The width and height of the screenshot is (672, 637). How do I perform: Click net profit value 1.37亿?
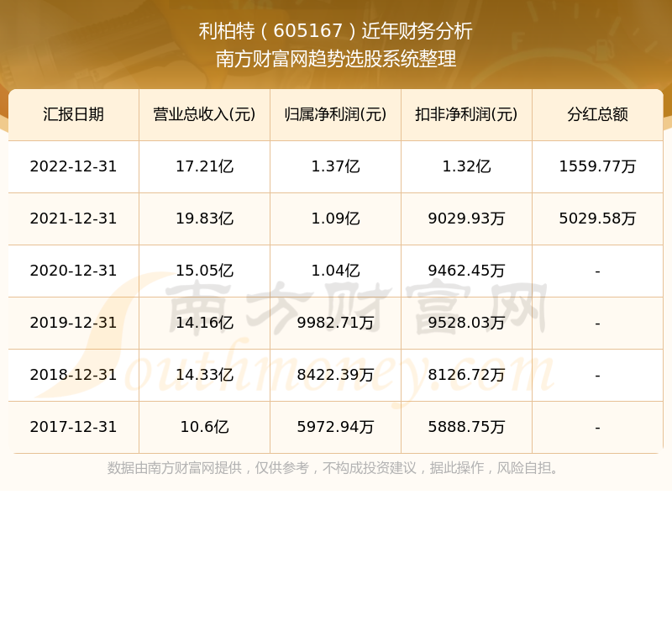(x=335, y=166)
